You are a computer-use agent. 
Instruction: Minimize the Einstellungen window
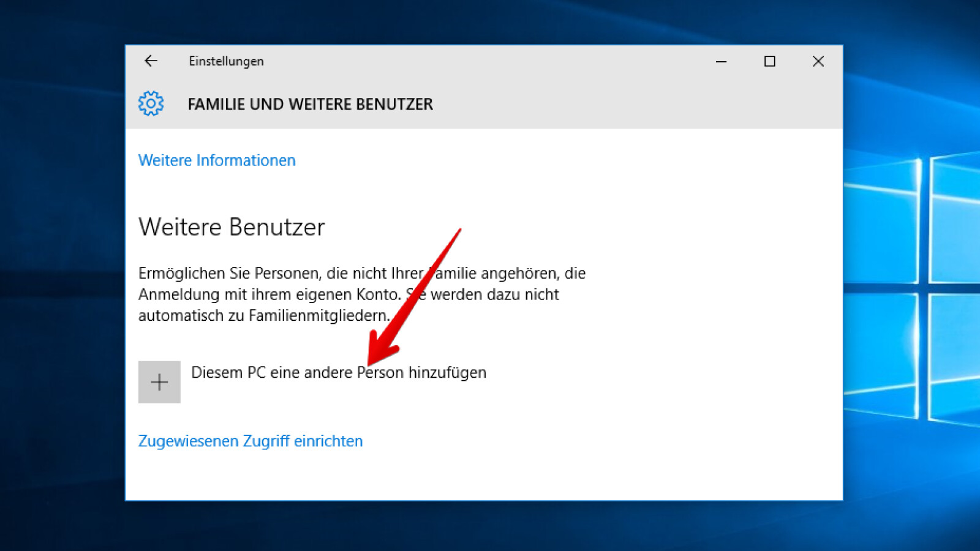click(x=721, y=61)
